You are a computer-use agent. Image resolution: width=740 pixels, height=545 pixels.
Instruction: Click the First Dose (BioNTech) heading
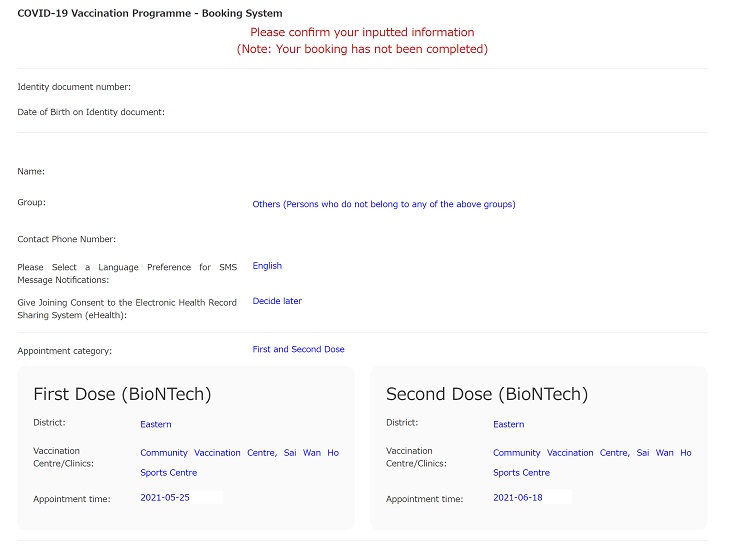pos(122,394)
